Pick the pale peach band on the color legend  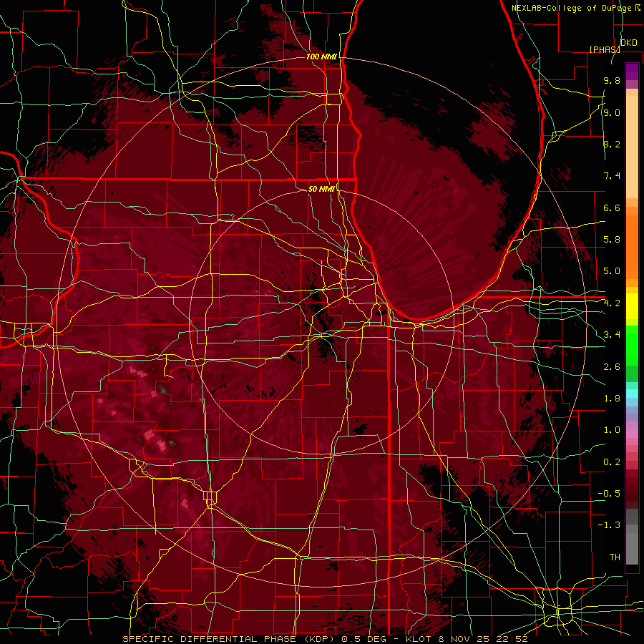[632, 148]
